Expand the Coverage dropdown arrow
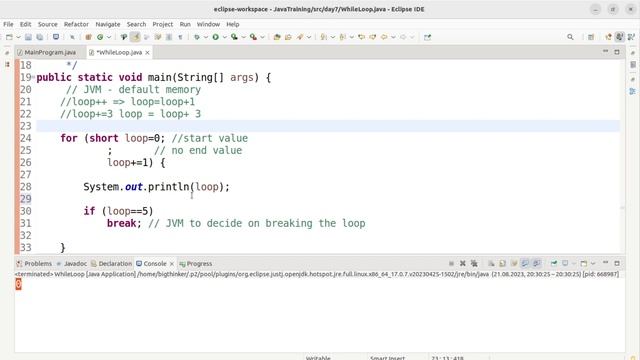This screenshot has width=640, height=360. pos(244,37)
